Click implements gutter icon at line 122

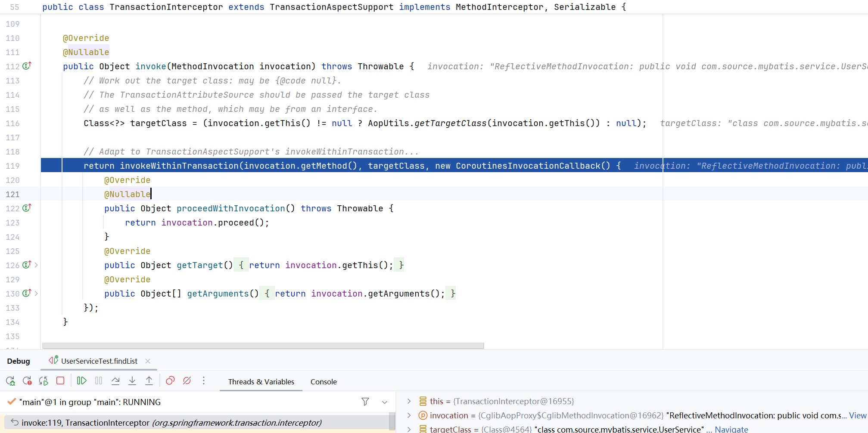click(x=27, y=208)
